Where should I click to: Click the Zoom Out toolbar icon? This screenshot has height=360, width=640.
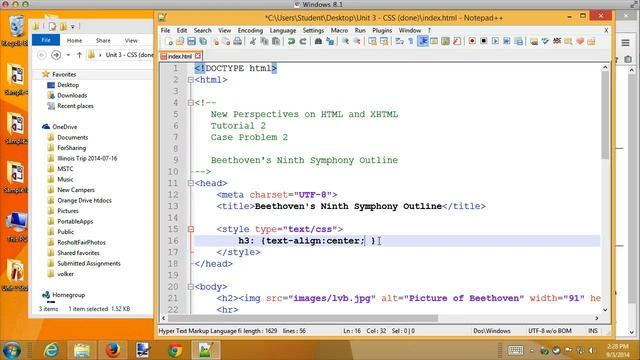[357, 41]
